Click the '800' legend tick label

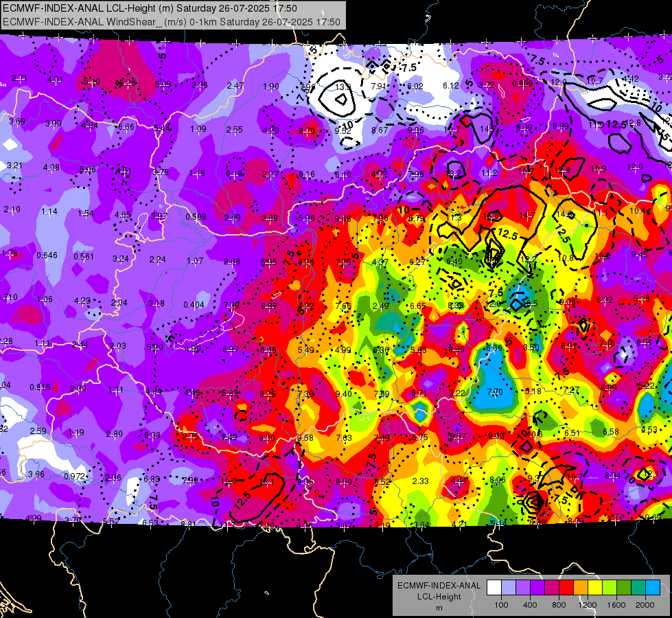(559, 605)
